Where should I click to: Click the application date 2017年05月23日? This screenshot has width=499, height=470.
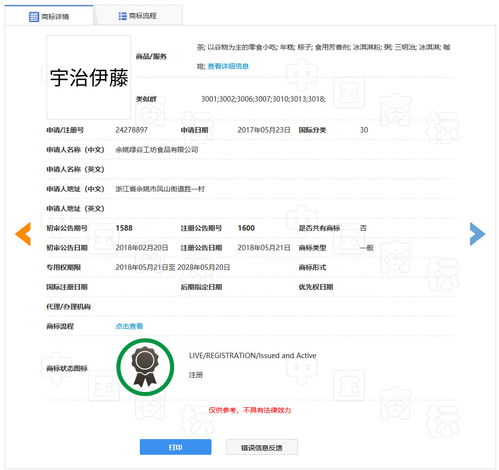click(264, 130)
